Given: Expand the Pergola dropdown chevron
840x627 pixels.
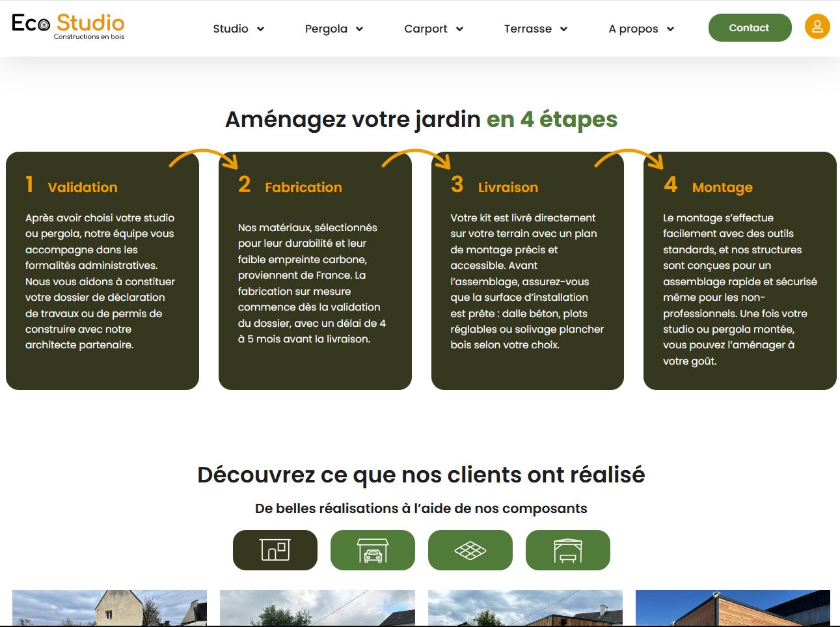Looking at the screenshot, I should click(359, 29).
